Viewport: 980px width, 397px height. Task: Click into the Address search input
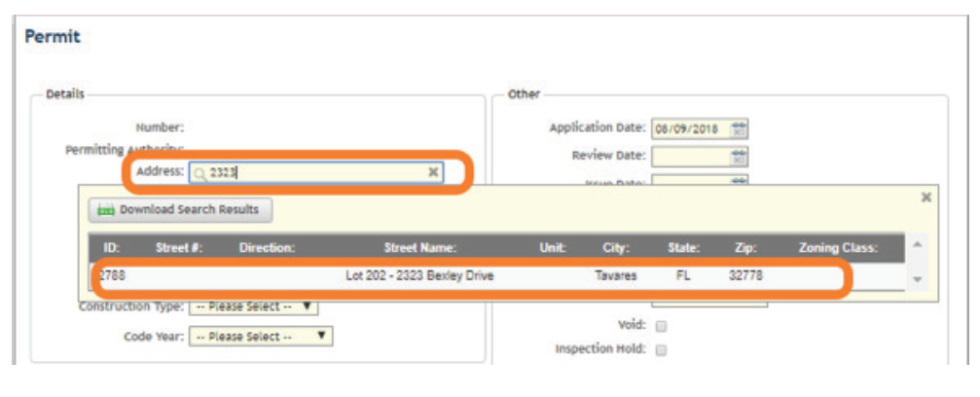(316, 172)
